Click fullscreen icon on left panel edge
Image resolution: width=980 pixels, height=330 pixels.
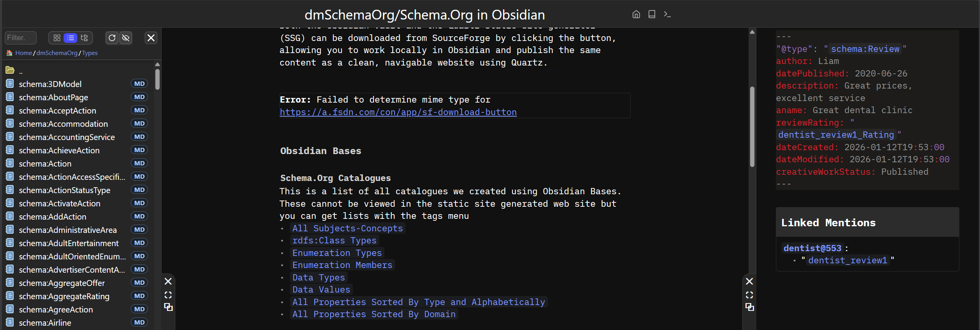[x=168, y=295]
